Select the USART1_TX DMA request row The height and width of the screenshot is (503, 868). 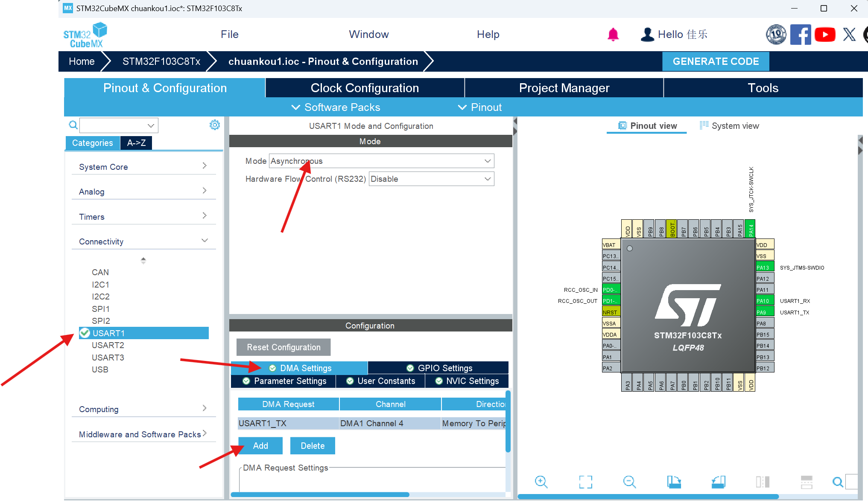tap(371, 423)
